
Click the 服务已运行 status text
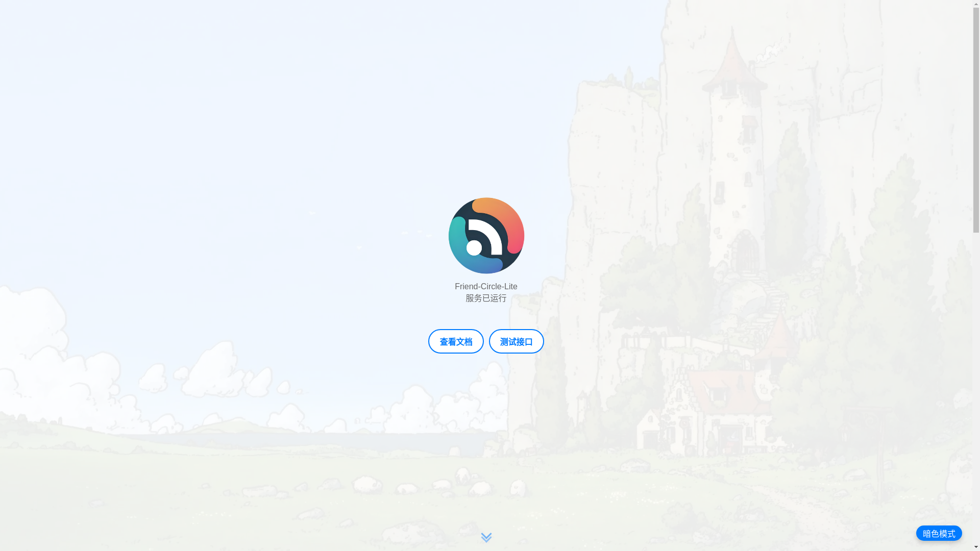(486, 298)
